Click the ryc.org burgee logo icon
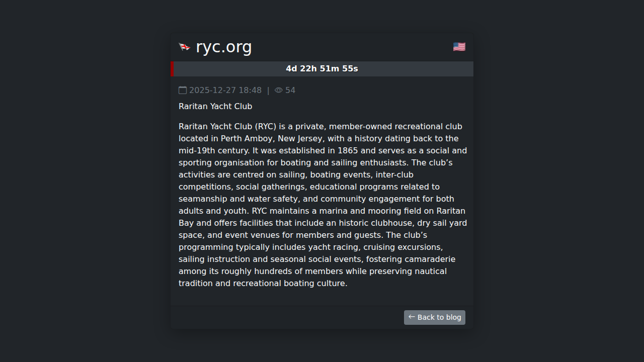The image size is (644, 362). tap(185, 47)
